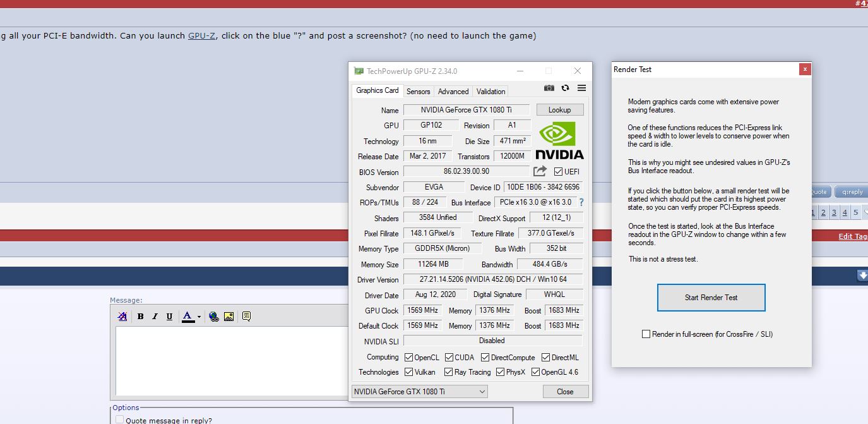Image resolution: width=868 pixels, height=424 pixels.
Task: Insert an image with the picture icon
Action: pos(229,317)
